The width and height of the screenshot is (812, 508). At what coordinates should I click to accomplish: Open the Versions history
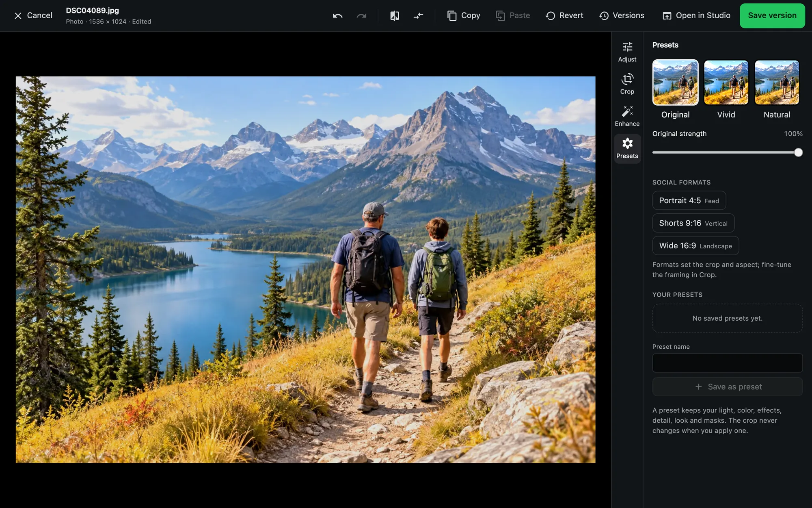coord(622,15)
